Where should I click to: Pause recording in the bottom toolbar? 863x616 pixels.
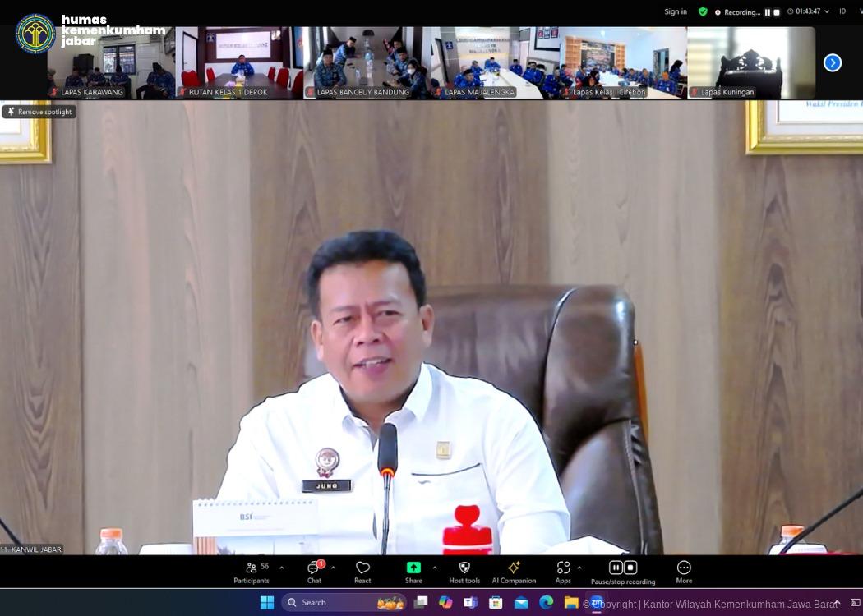point(616,568)
